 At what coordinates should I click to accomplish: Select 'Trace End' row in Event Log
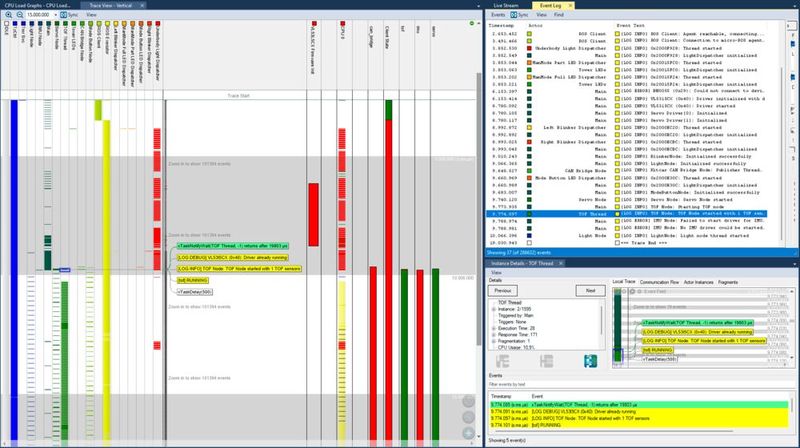627,243
